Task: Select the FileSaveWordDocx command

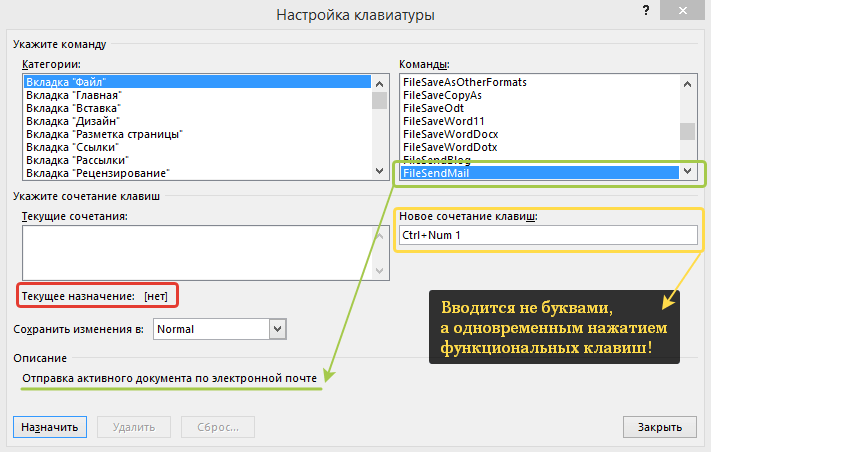Action: (450, 134)
